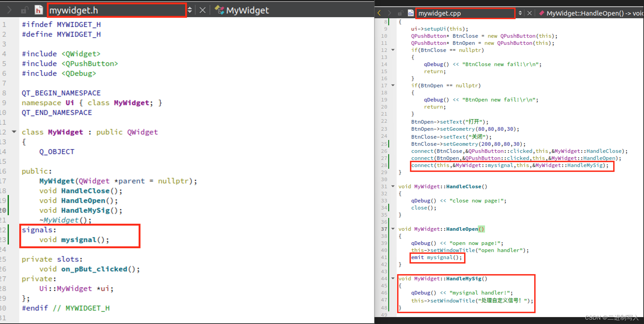Click BtnClose->setText("关闭") line
This screenshot has width=644, height=324.
coord(452,137)
